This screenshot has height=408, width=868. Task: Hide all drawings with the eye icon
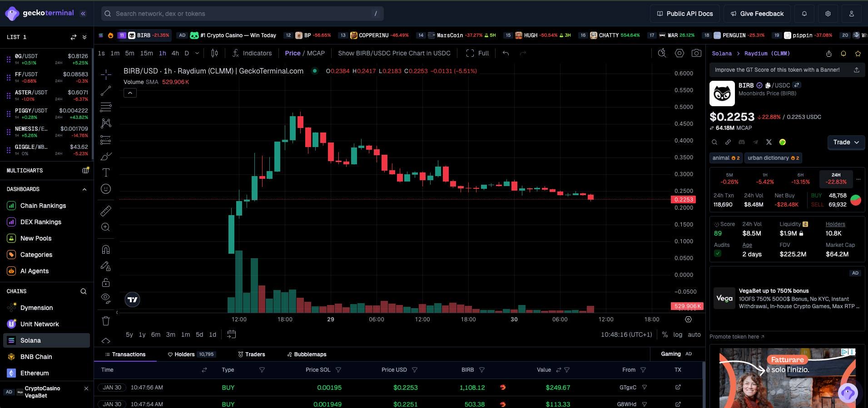(106, 299)
